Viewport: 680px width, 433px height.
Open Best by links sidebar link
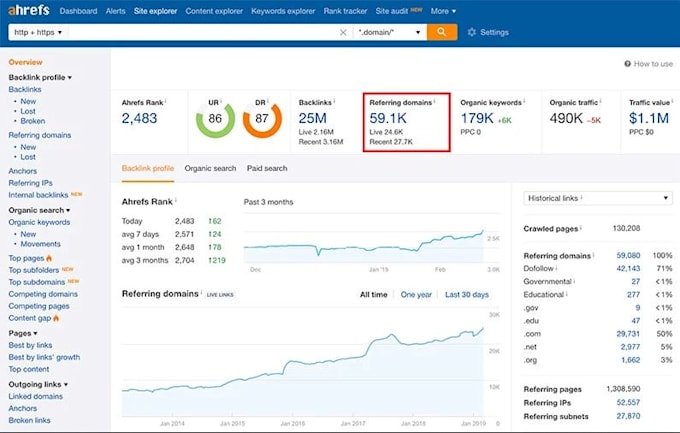tap(30, 345)
